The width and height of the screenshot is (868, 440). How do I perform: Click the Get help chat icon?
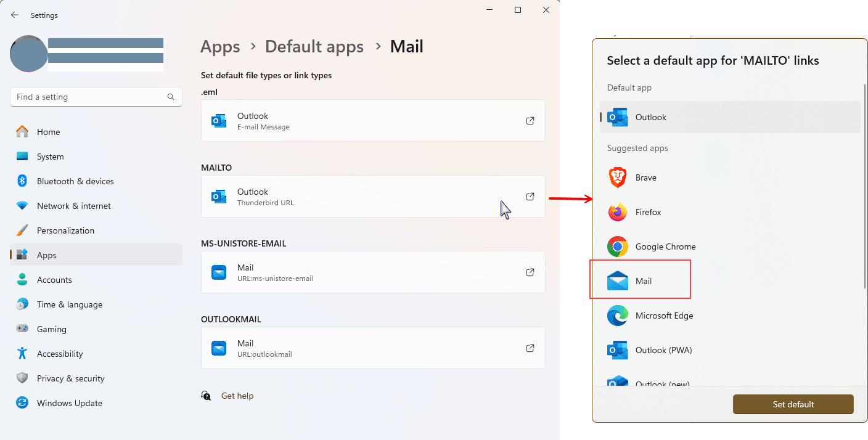click(207, 396)
